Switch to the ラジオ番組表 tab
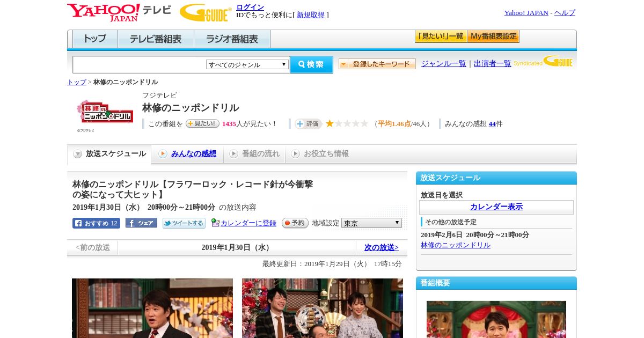The image size is (644, 338). click(232, 39)
